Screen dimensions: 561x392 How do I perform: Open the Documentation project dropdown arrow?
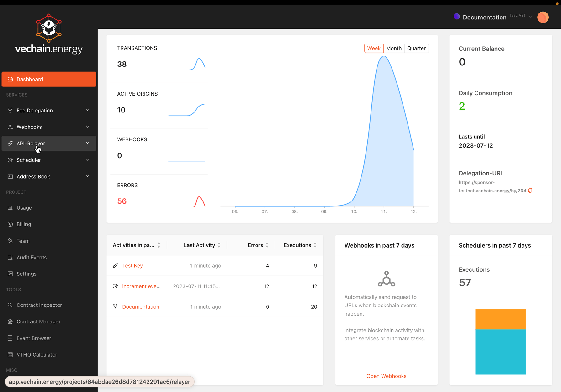pos(531,17)
